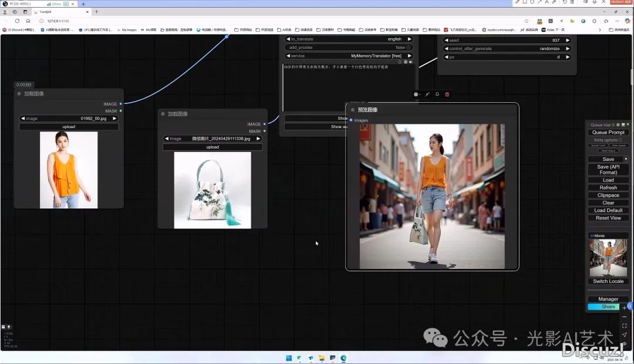Click Reset View button
This screenshot has height=364, width=634.
click(x=608, y=218)
